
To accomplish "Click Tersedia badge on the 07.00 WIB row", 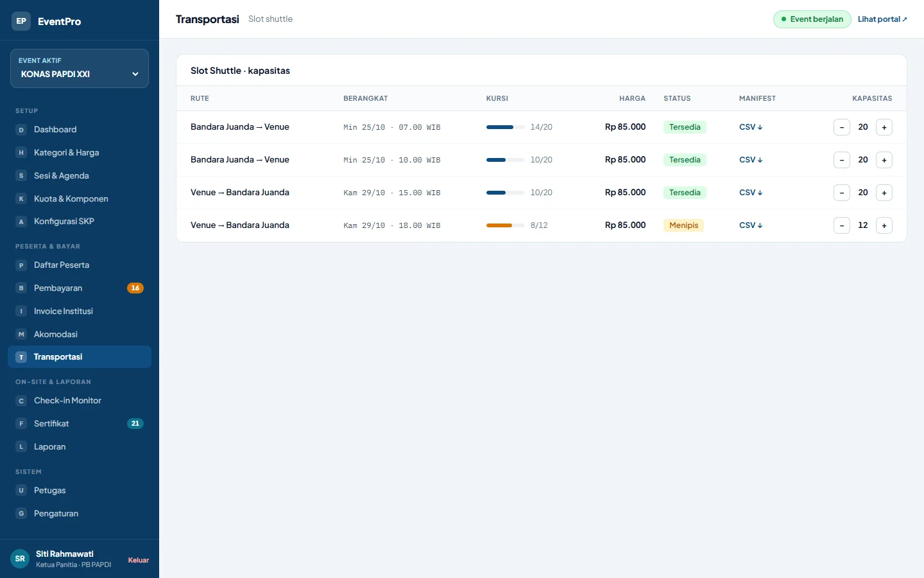I will tap(685, 127).
